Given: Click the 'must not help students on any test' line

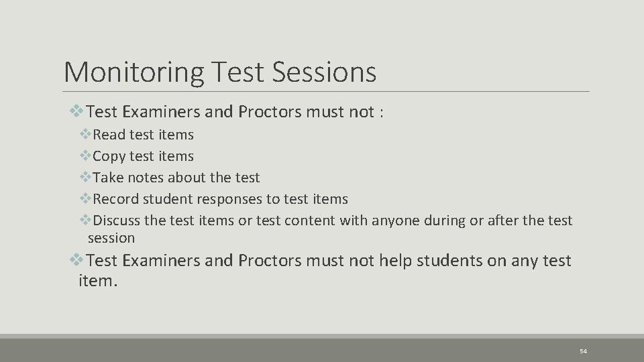Looking at the screenshot, I should (329, 260).
